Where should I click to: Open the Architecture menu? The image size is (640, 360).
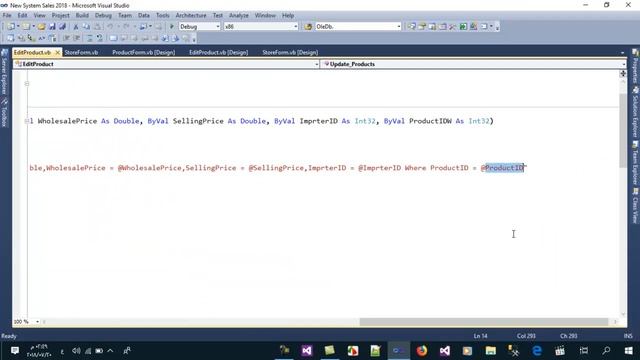pos(191,16)
